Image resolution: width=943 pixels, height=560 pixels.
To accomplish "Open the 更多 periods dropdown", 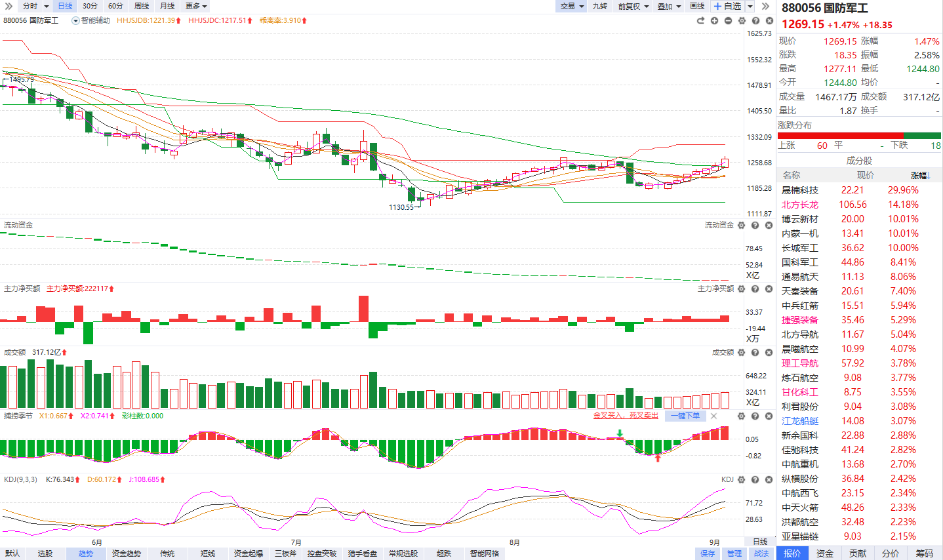I will tap(196, 6).
